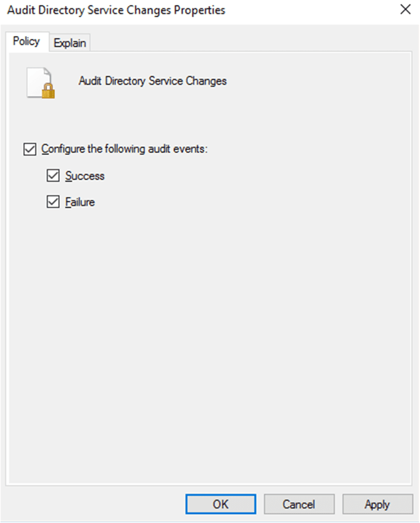The height and width of the screenshot is (523, 420).
Task: Select the Policy tab
Action: pos(26,42)
